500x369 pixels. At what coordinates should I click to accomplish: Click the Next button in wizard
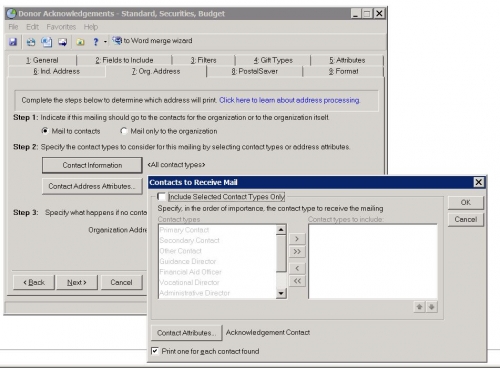(77, 283)
